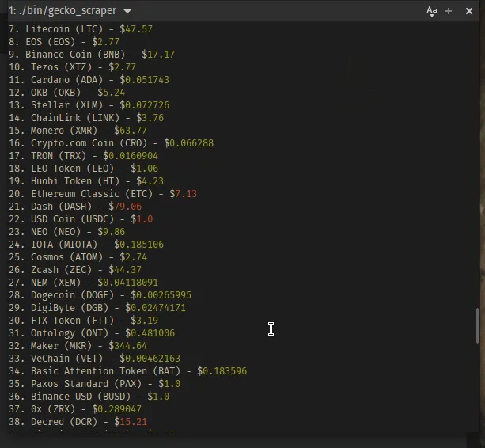The height and width of the screenshot is (448, 485).
Task: Select the TRON (TRX) row
Action: [x=84, y=156]
